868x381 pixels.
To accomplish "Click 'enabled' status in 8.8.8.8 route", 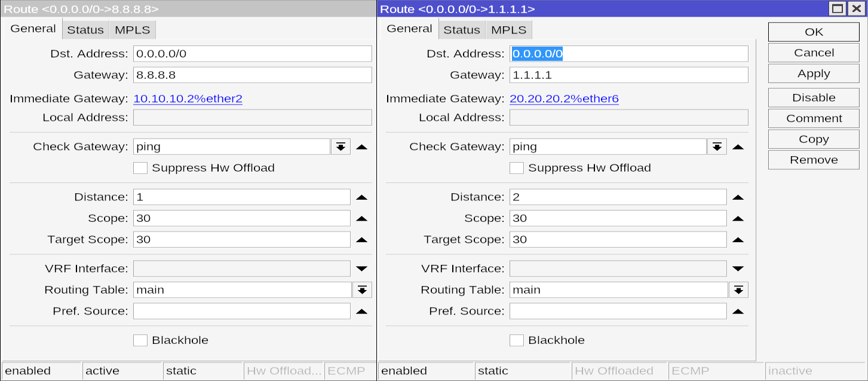I will tap(42, 371).
